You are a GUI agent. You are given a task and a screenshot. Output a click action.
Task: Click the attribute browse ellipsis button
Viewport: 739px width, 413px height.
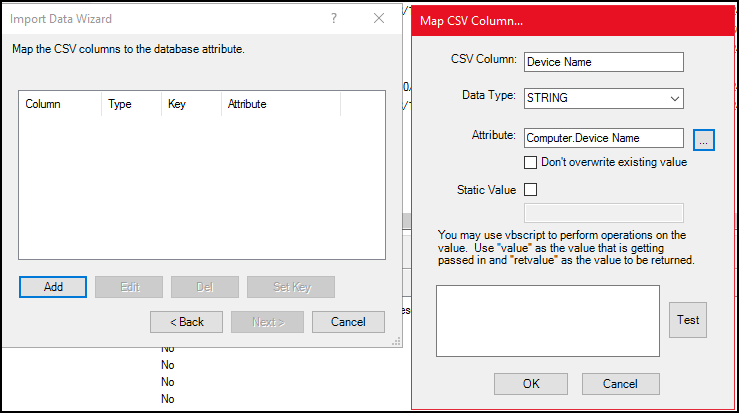point(703,141)
